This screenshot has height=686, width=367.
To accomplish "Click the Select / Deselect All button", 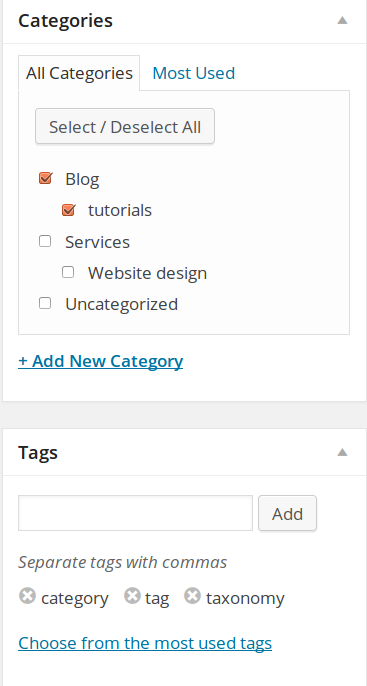I will tap(125, 126).
